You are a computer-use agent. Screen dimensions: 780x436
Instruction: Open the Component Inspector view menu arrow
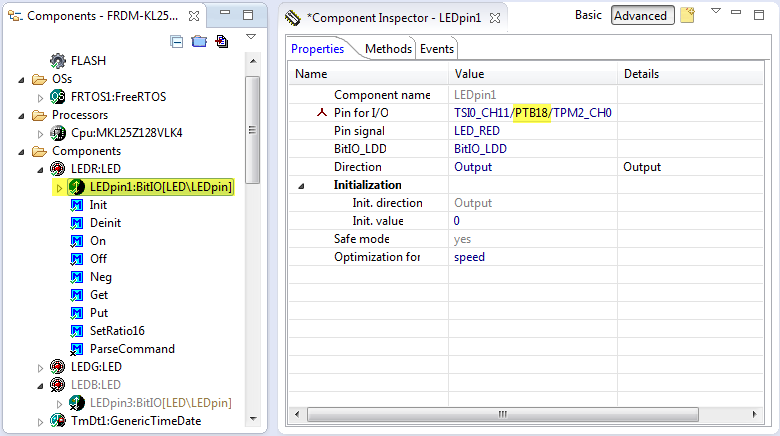[715, 12]
